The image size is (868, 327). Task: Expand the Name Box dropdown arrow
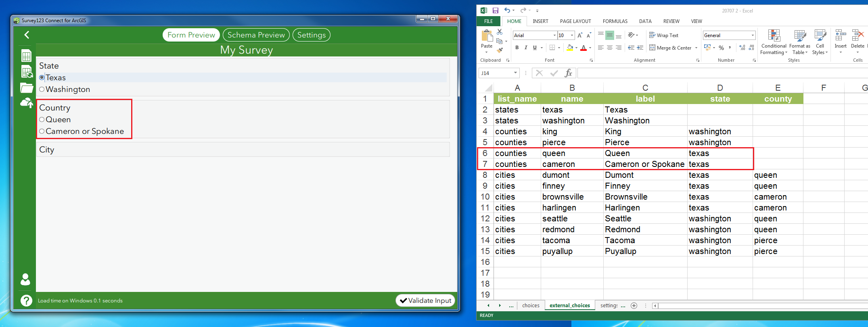515,73
